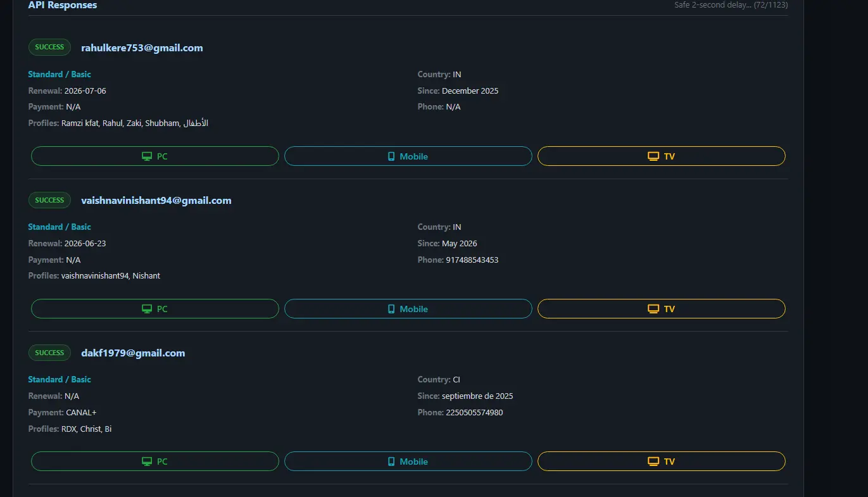This screenshot has width=868, height=497.
Task: Click the SUCCESS badge beside vaishnavinishant94
Action: tap(49, 200)
